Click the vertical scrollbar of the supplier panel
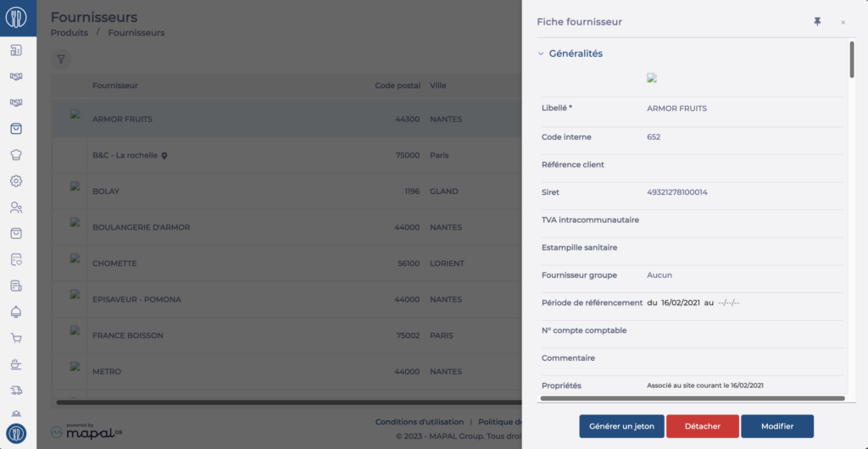 point(851,59)
